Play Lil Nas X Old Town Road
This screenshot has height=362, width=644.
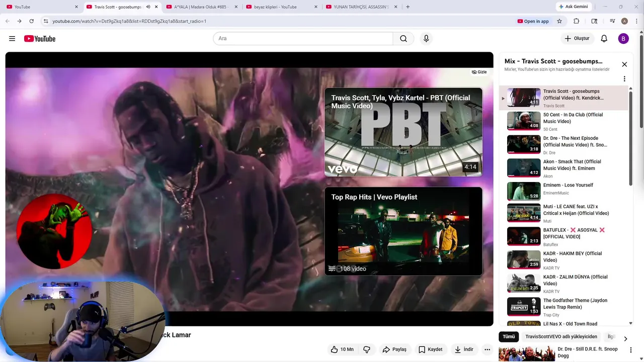563,323
